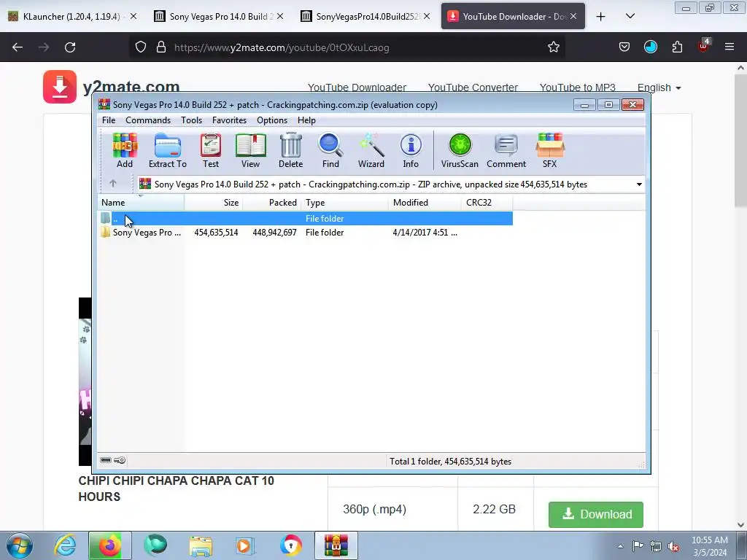This screenshot has height=560, width=747.
Task: Open Windows Explorer folder in taskbar
Action: pyautogui.click(x=201, y=545)
